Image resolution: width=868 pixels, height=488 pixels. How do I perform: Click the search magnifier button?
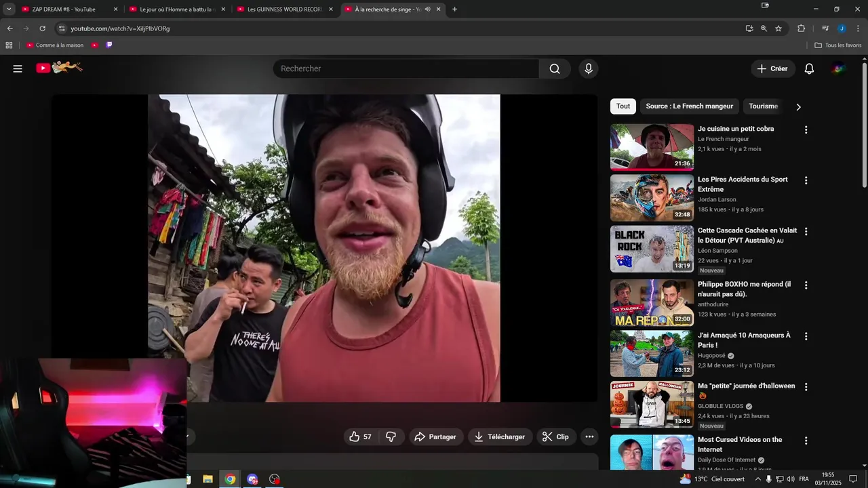(555, 68)
